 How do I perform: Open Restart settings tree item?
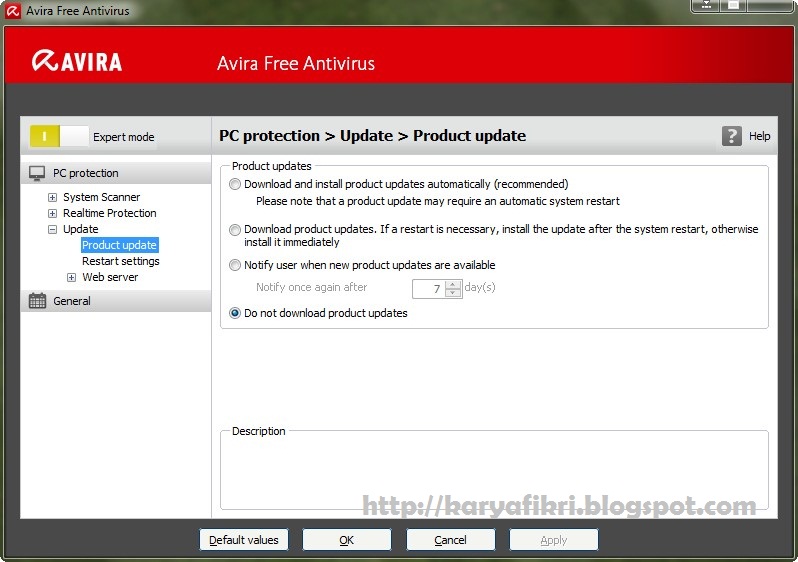pyautogui.click(x=121, y=261)
